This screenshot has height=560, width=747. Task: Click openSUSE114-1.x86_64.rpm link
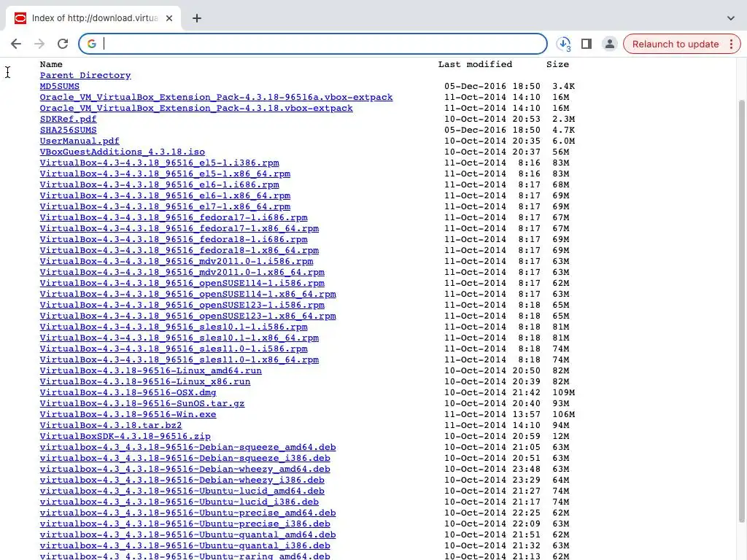pyautogui.click(x=188, y=295)
